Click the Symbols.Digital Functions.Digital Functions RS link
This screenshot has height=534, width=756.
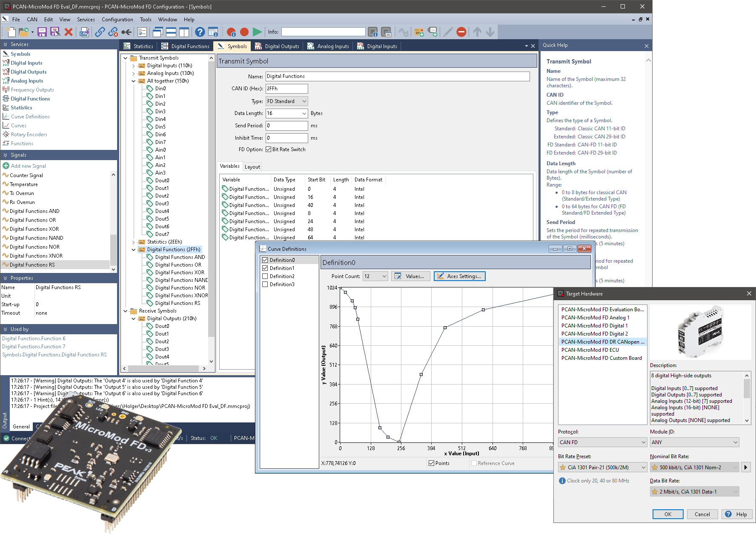pyautogui.click(x=54, y=355)
